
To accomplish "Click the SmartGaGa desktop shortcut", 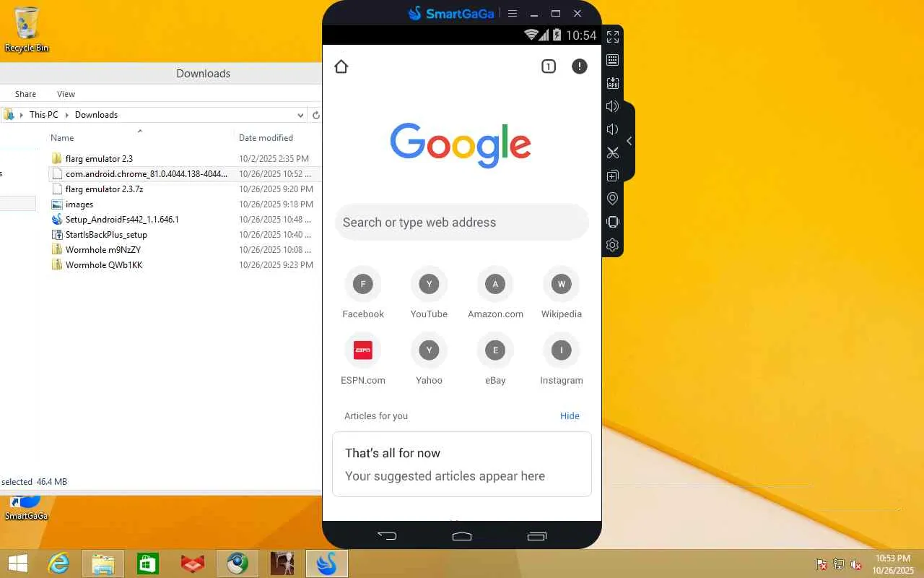I will (26, 507).
